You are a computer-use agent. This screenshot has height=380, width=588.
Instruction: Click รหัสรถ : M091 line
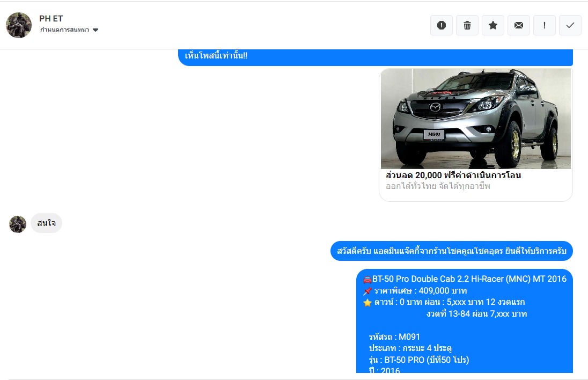click(x=394, y=337)
